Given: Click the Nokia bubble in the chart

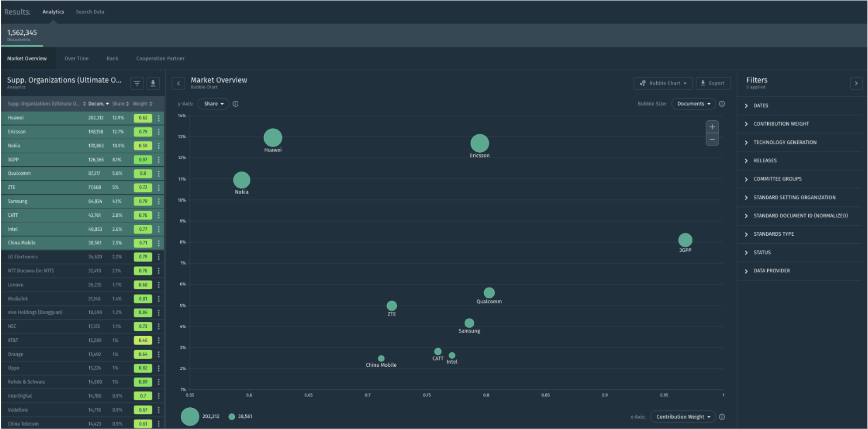Looking at the screenshot, I should pos(241,180).
